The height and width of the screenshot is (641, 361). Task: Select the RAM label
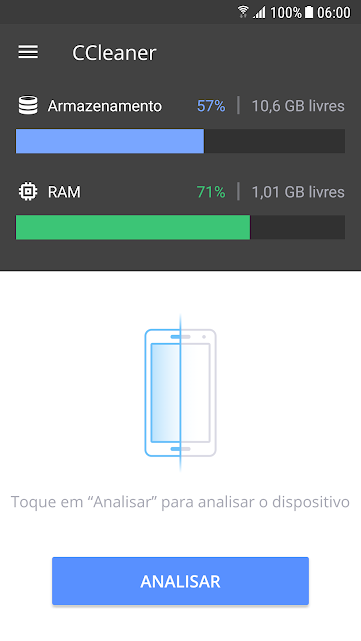click(64, 192)
